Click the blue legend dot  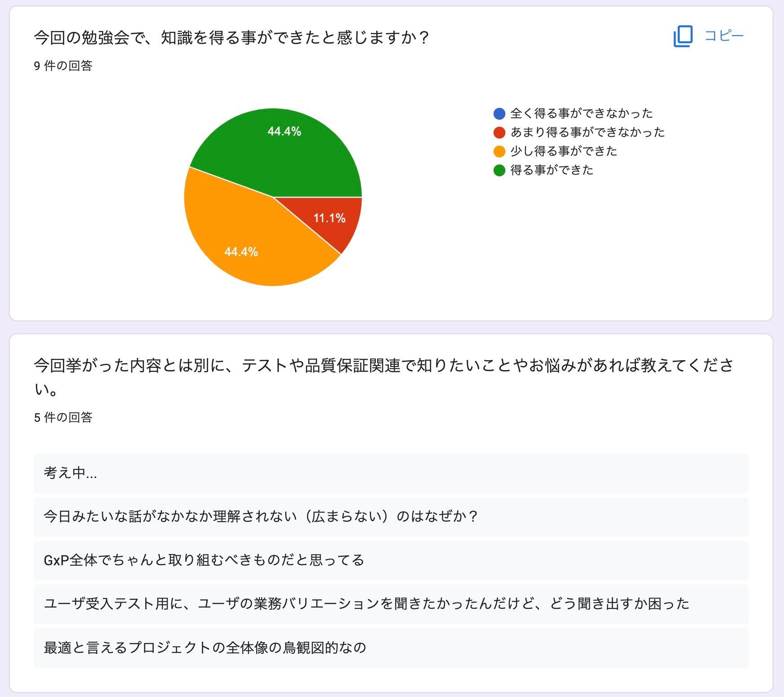tap(499, 113)
